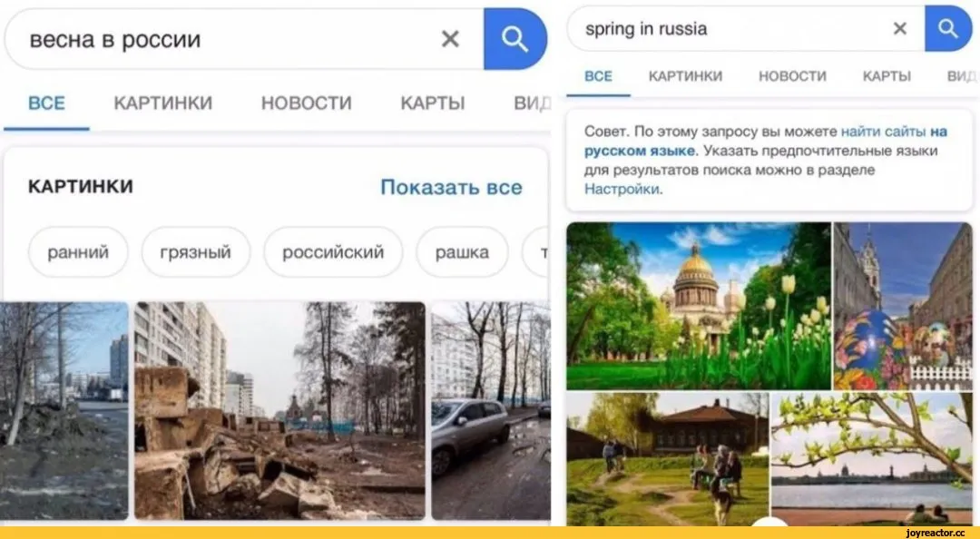Go to the left 'КАРТЫ' tab
This screenshot has width=980, height=539.
coord(433,103)
